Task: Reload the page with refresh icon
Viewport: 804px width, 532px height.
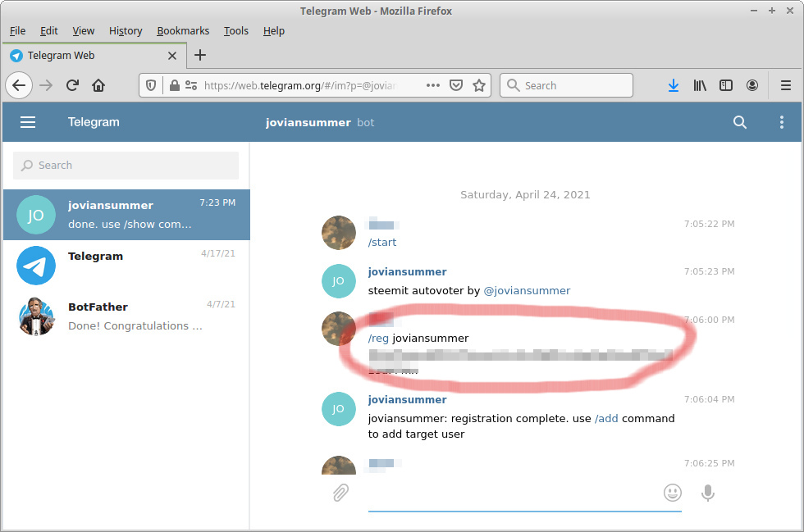Action: click(x=72, y=85)
